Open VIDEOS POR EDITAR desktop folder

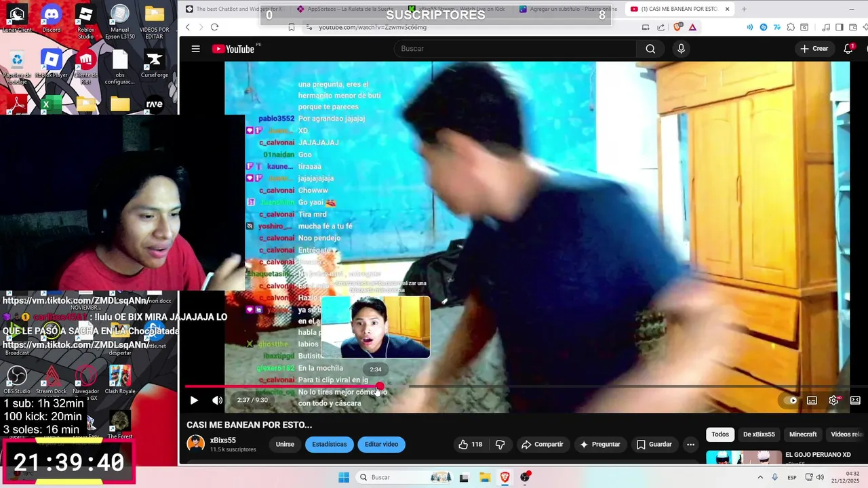(154, 22)
